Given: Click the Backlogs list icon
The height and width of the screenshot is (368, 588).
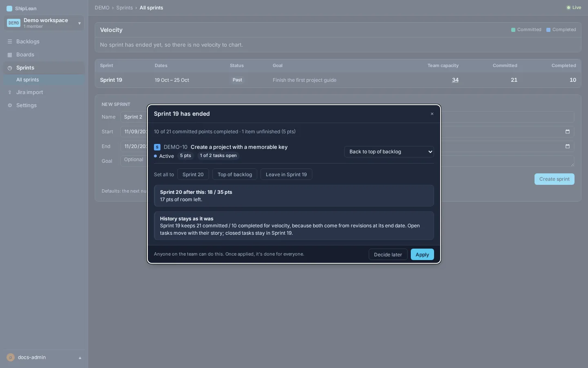Looking at the screenshot, I should coord(10,42).
